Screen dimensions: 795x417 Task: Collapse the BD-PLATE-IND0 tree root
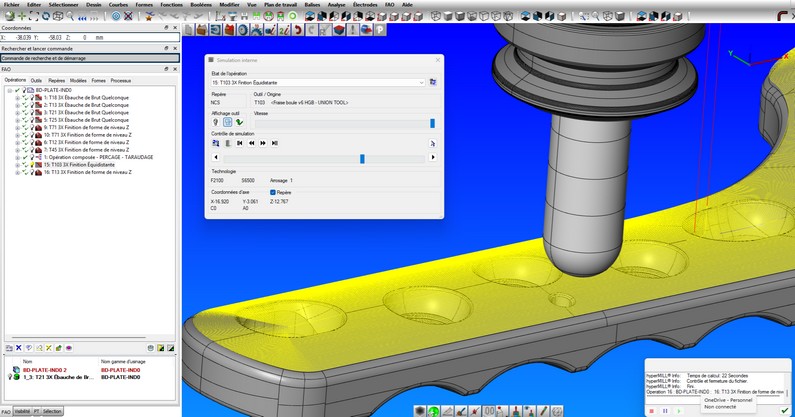(x=8, y=90)
